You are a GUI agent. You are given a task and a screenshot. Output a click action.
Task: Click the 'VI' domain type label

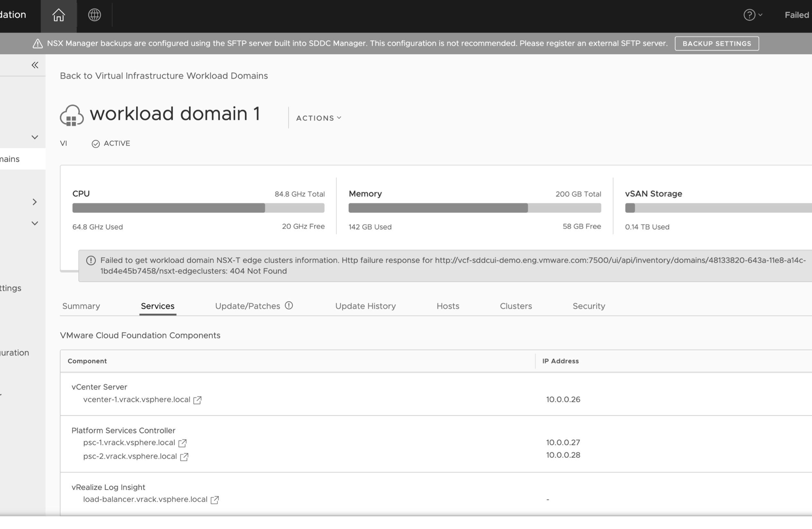point(63,143)
